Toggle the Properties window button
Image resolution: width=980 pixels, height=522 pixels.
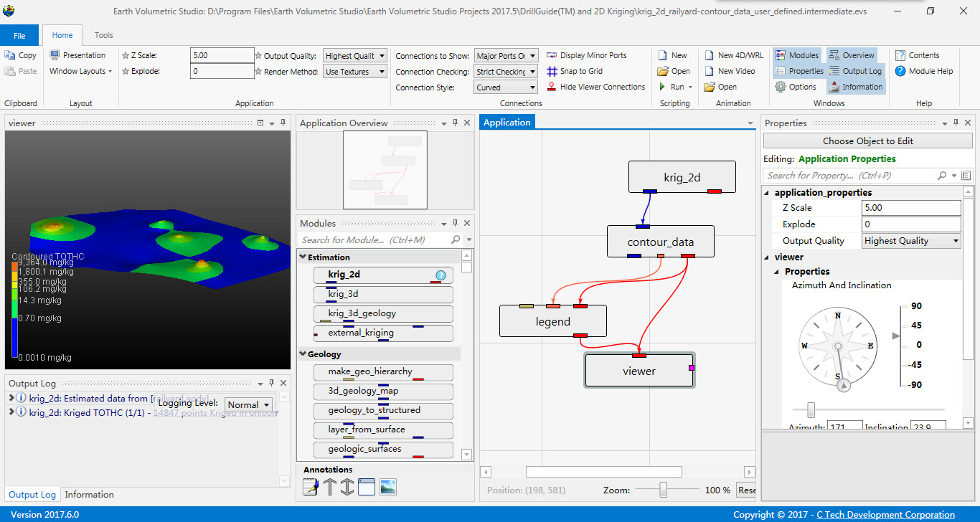click(x=798, y=71)
